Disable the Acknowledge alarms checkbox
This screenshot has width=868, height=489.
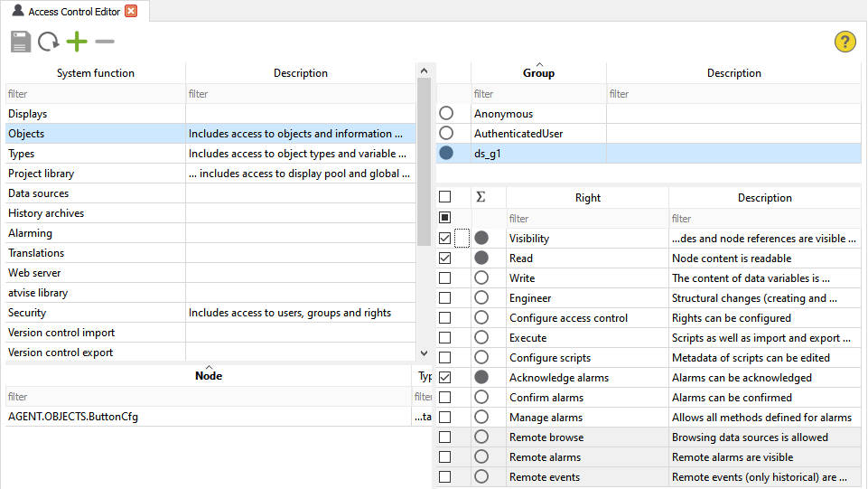(x=444, y=378)
